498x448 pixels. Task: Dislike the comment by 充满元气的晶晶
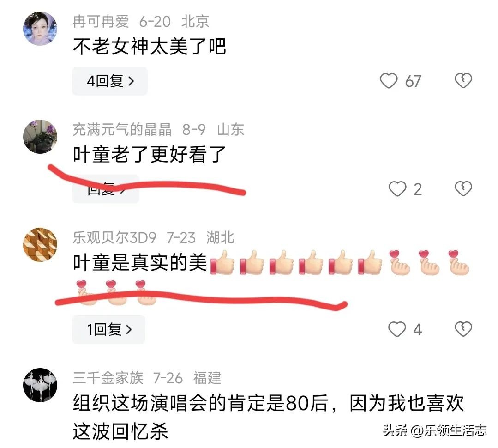point(463,189)
